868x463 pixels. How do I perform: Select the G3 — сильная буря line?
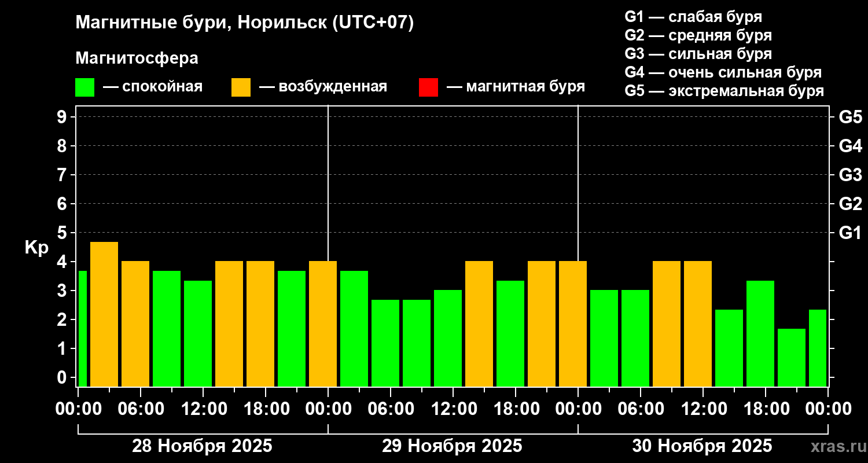coord(698,54)
